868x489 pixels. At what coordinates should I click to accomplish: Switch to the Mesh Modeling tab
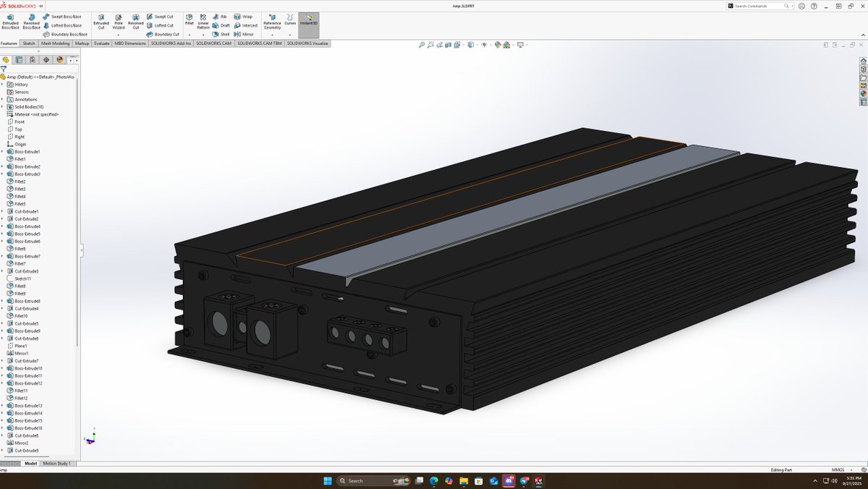pos(56,43)
